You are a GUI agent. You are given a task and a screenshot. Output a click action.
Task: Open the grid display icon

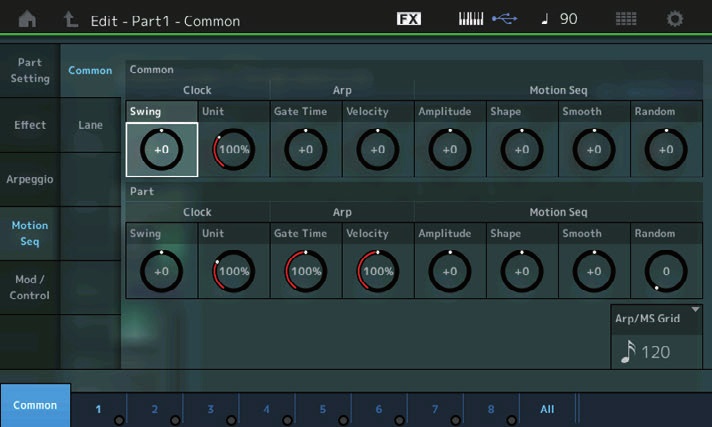626,19
